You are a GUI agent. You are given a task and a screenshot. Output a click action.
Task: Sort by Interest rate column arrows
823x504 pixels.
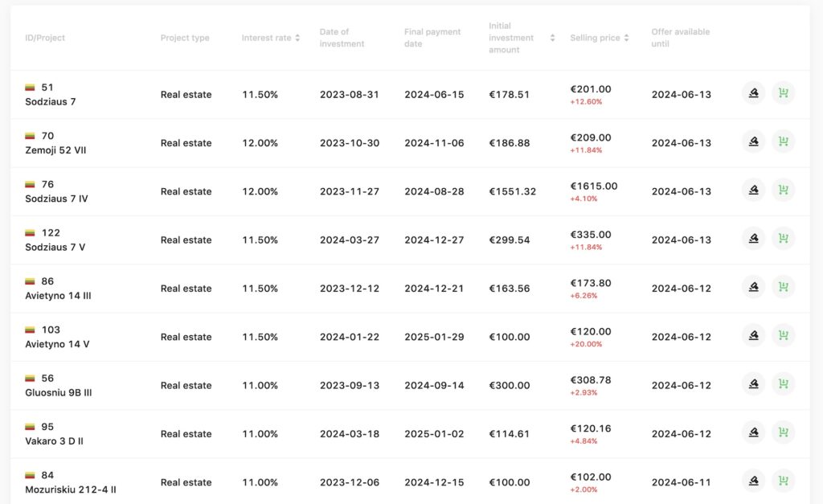click(x=297, y=38)
